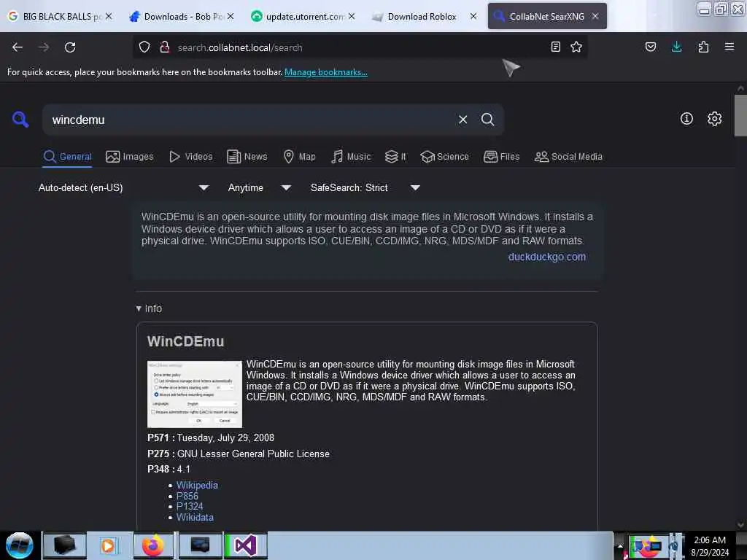747x560 pixels.
Task: Click the Tuesday, July 29, 2008 date
Action: click(x=225, y=437)
